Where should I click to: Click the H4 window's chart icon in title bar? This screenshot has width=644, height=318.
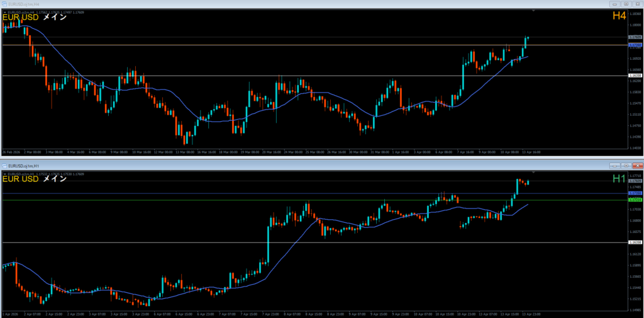coord(4,4)
